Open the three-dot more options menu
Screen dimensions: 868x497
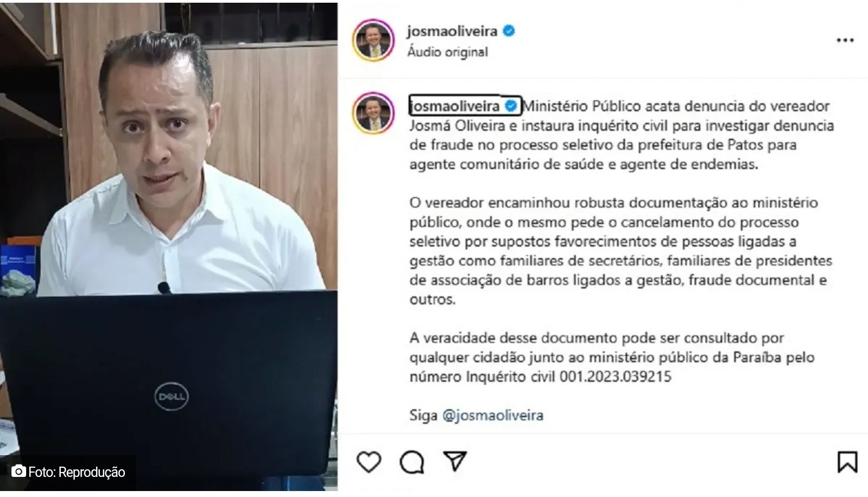coord(845,41)
